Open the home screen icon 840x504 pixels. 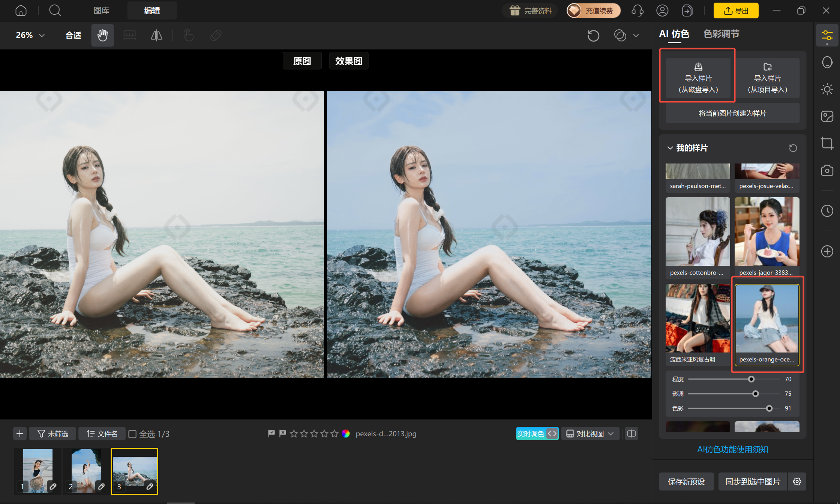pyautogui.click(x=21, y=10)
